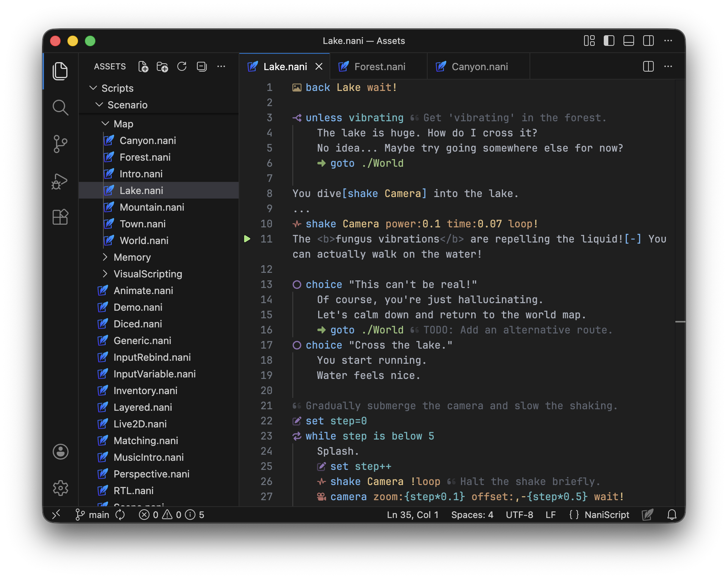Click the New Folder icon in Assets header
This screenshot has height=579, width=728.
click(162, 67)
